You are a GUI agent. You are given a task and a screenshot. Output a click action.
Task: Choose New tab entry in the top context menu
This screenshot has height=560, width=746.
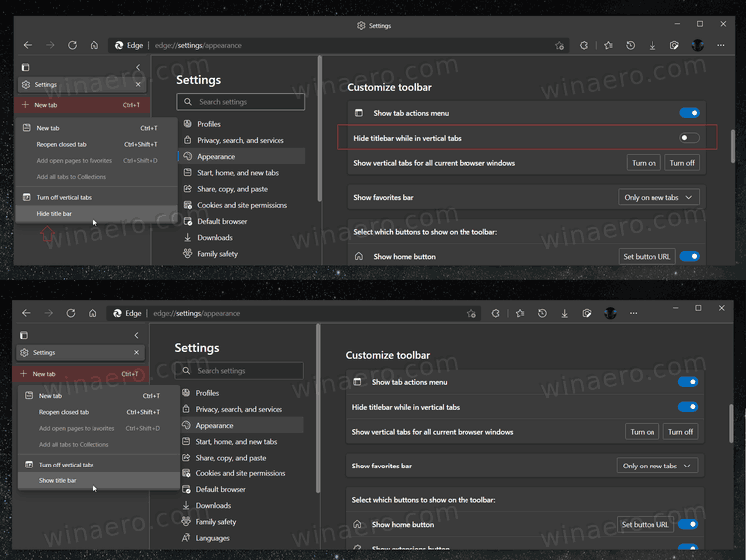tap(96, 128)
